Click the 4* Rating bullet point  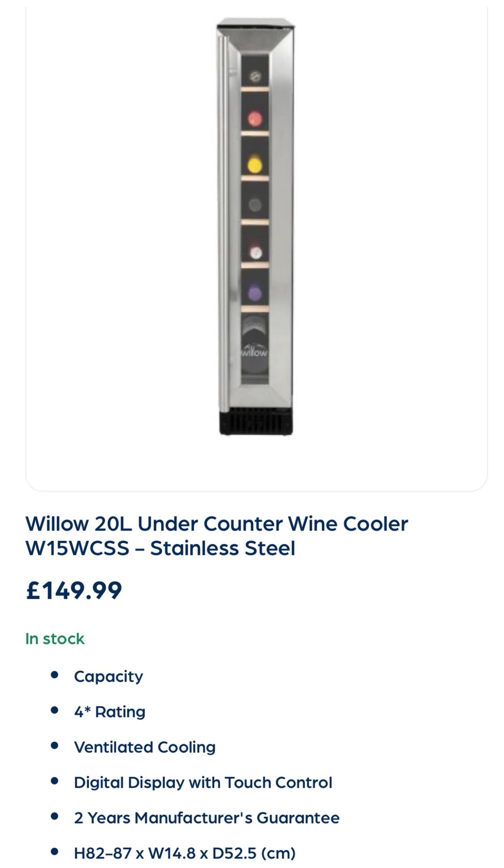click(110, 712)
